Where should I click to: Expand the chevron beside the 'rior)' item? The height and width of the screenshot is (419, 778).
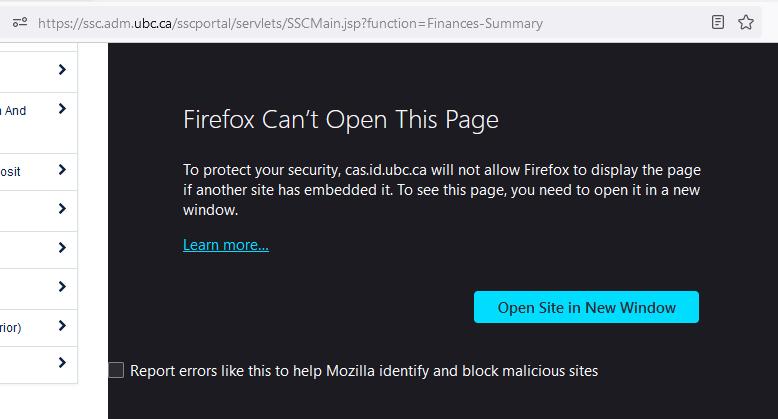tap(62, 326)
